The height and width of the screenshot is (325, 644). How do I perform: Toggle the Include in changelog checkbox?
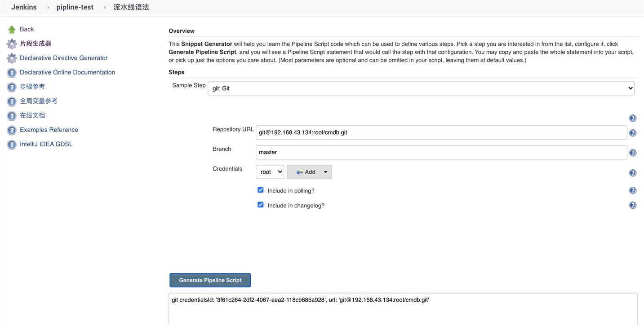click(261, 205)
